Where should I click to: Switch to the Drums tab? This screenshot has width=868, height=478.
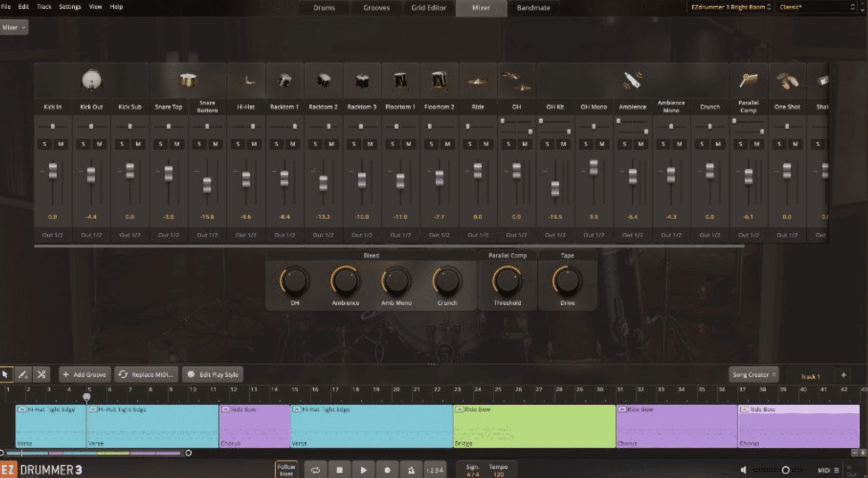(x=324, y=8)
